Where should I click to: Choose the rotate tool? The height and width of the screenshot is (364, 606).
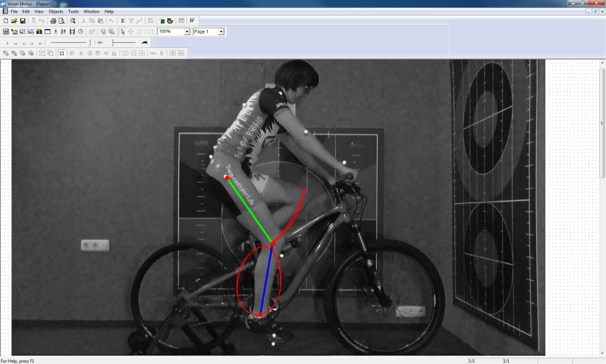click(139, 31)
